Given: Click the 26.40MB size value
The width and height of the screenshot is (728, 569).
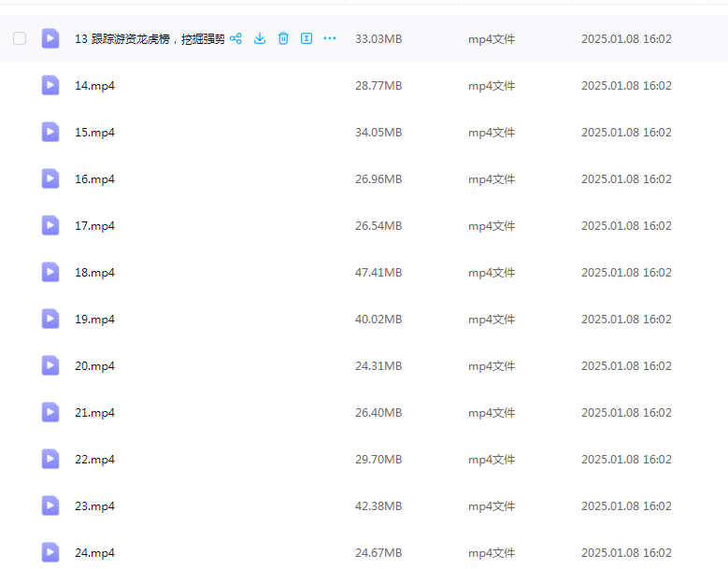Looking at the screenshot, I should [x=378, y=413].
